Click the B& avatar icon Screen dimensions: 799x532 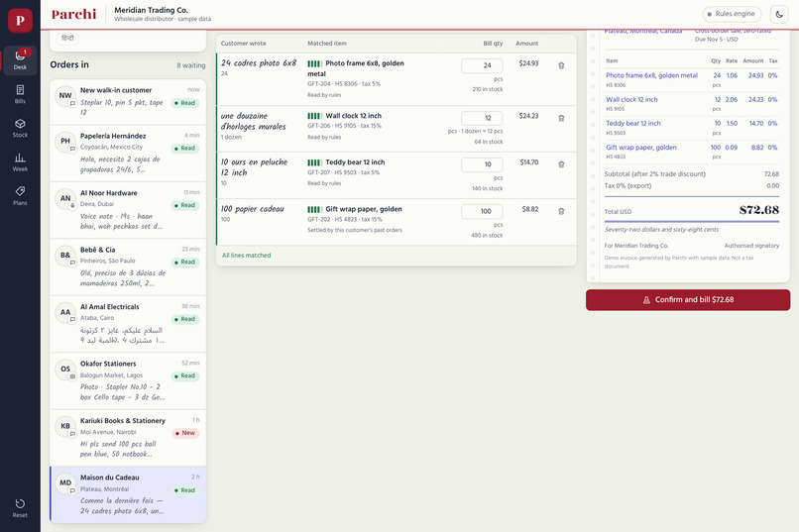coord(65,255)
